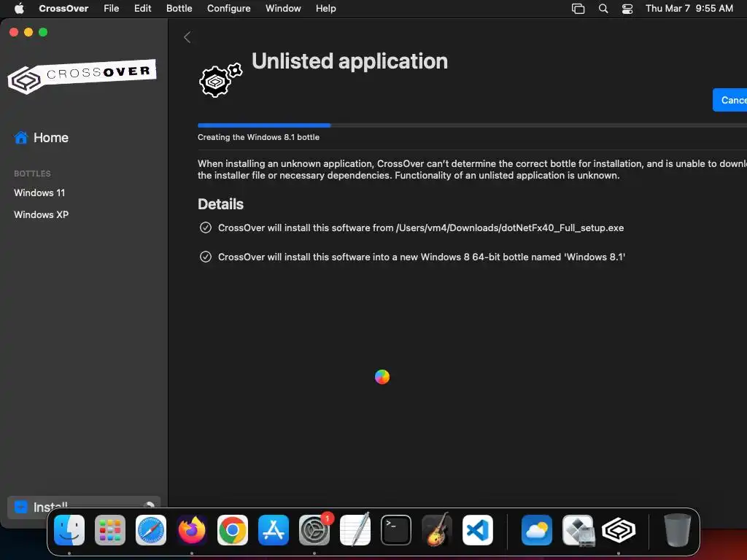Open Spotlight search in menu bar
This screenshot has width=747, height=560.
click(603, 9)
